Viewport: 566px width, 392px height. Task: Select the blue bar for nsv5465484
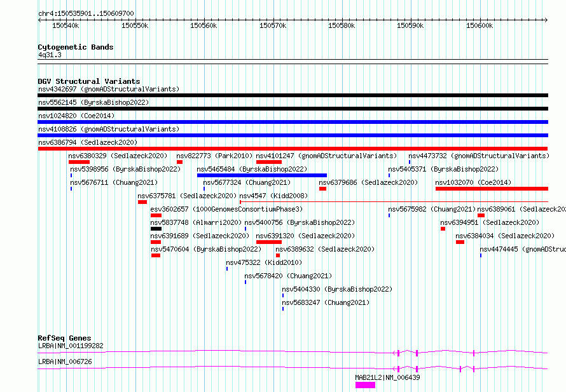262,175
